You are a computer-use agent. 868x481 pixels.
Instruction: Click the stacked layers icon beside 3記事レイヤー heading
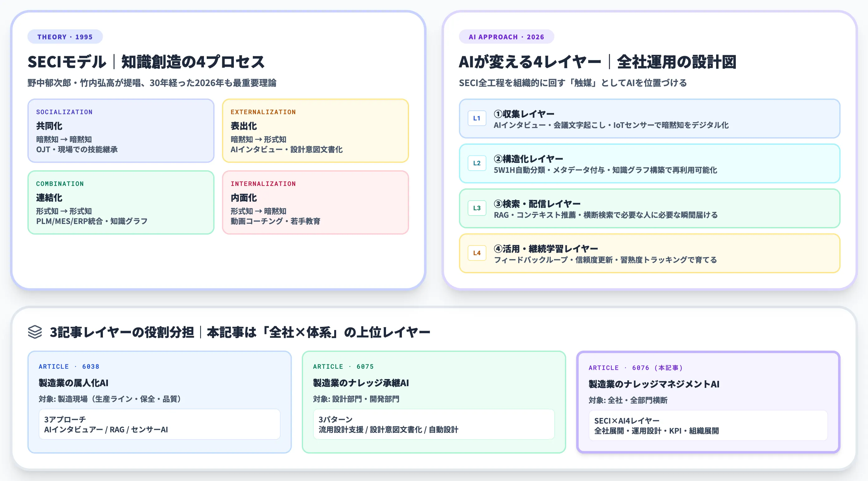pos(35,332)
